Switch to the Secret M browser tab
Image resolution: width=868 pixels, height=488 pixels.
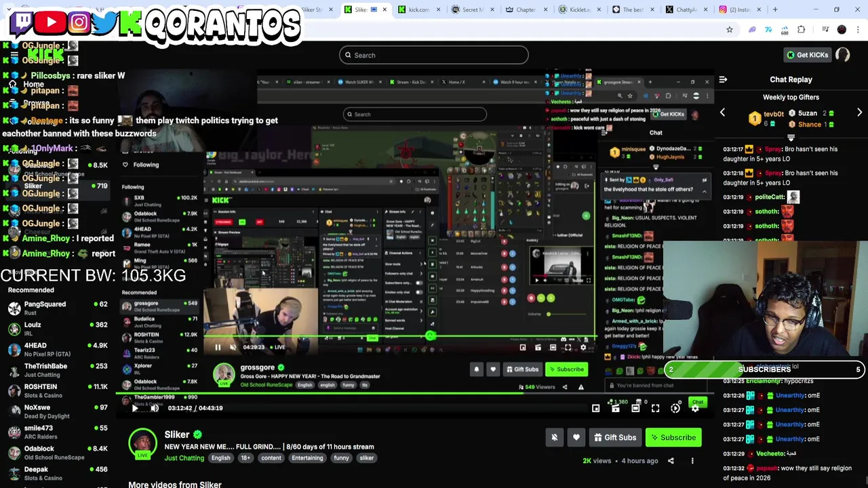click(473, 9)
